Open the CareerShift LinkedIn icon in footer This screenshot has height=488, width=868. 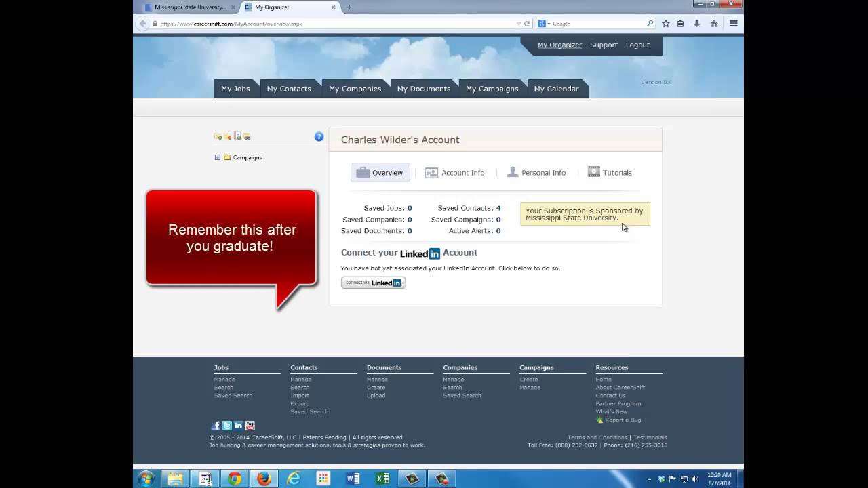[239, 426]
